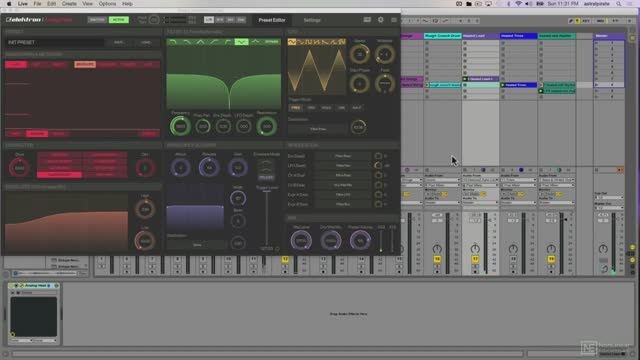Image resolution: width=640 pixels, height=360 pixels.
Task: Click the Drive knob in character section
Action: coord(19,168)
